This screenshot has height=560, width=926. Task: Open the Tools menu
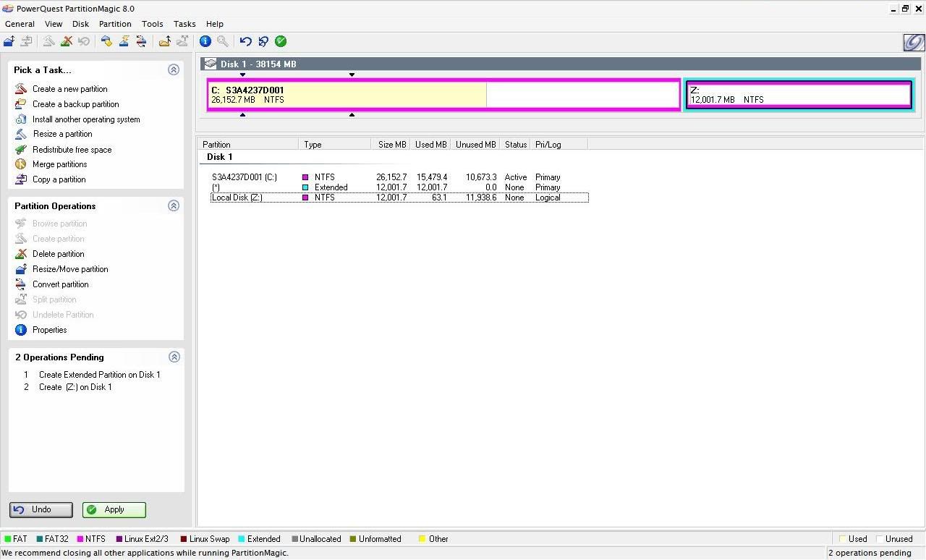tap(152, 24)
